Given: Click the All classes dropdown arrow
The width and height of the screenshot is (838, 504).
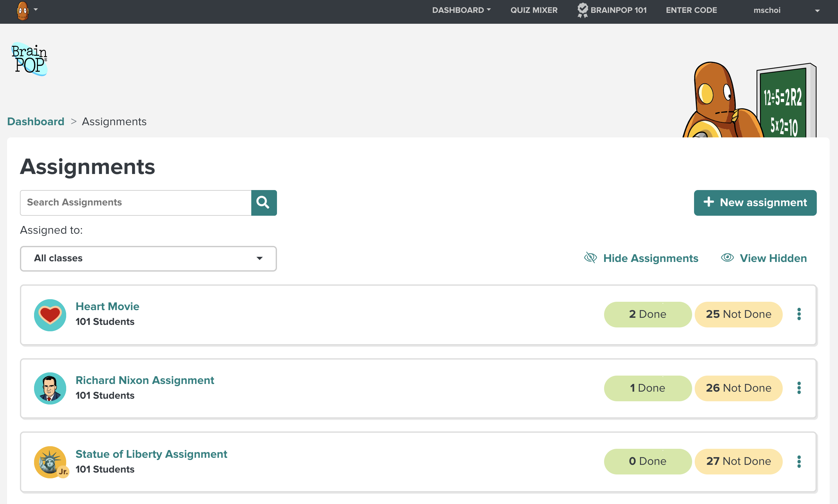Looking at the screenshot, I should [x=260, y=258].
